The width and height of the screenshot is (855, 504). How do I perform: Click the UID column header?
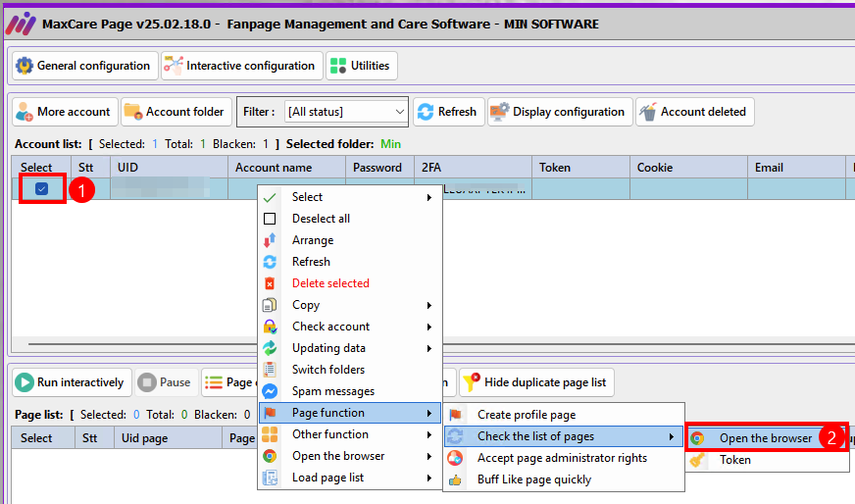[x=169, y=168]
